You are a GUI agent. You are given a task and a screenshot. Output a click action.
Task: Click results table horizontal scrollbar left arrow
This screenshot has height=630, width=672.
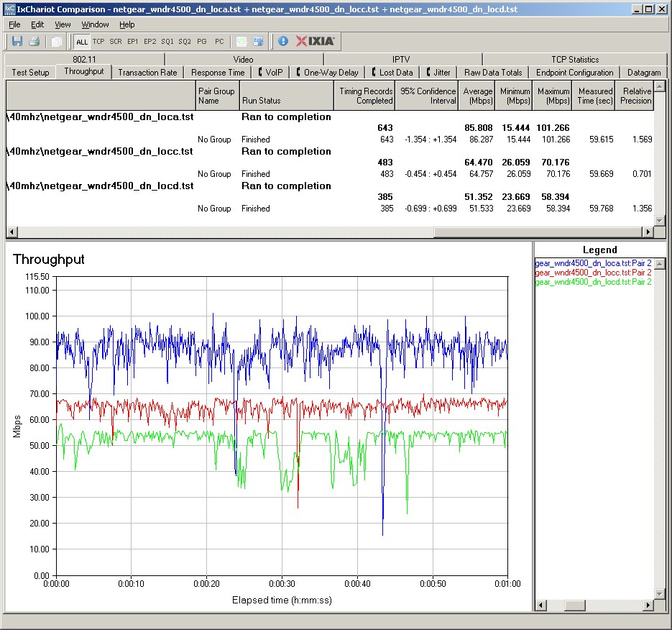tap(12, 232)
